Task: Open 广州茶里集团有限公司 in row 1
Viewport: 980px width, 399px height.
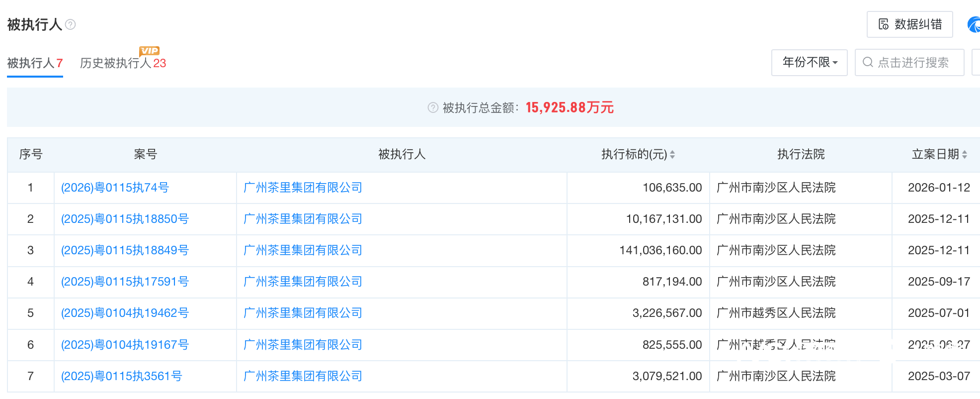Action: point(303,188)
